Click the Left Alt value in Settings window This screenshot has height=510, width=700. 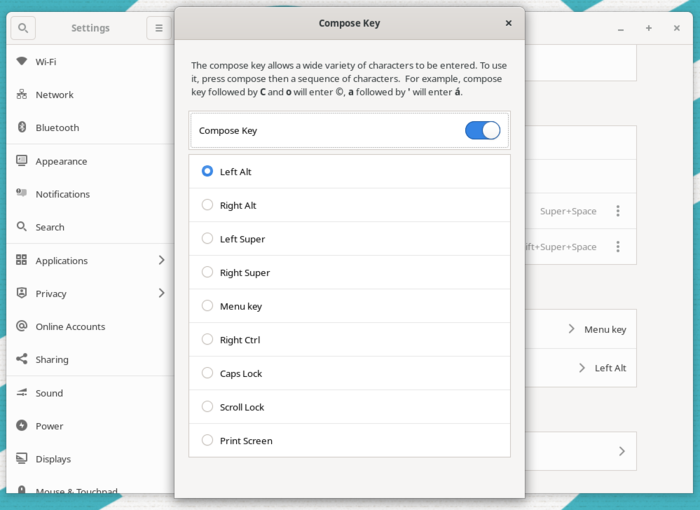610,368
